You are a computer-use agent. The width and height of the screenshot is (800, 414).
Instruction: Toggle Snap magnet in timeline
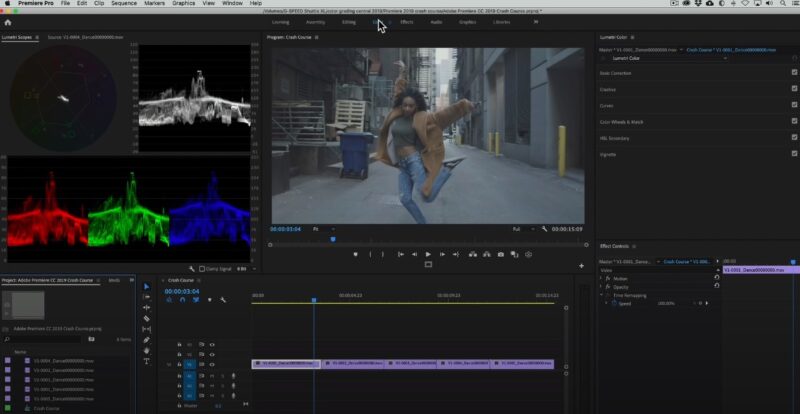183,300
